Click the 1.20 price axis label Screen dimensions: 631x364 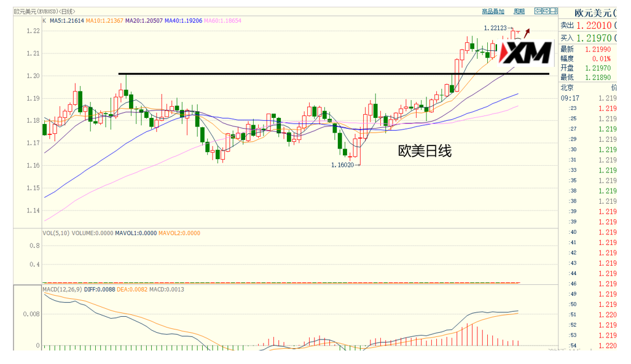33,76
